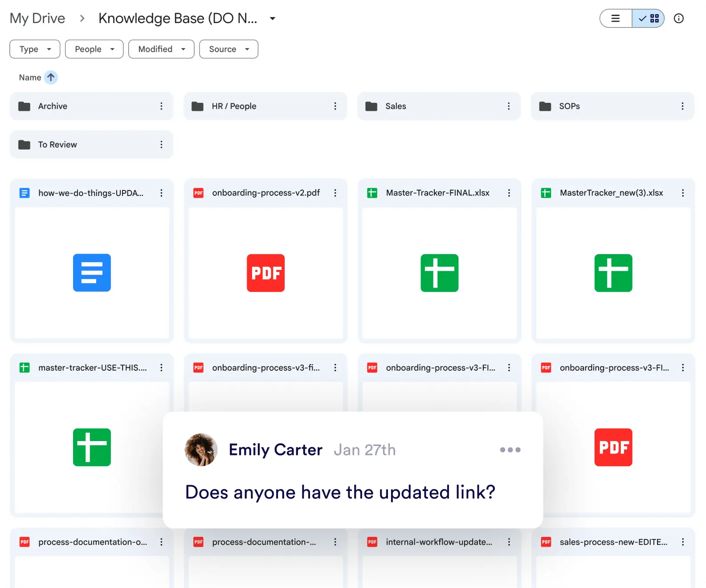
Task: Click the Emily Carter sender name
Action: click(276, 450)
